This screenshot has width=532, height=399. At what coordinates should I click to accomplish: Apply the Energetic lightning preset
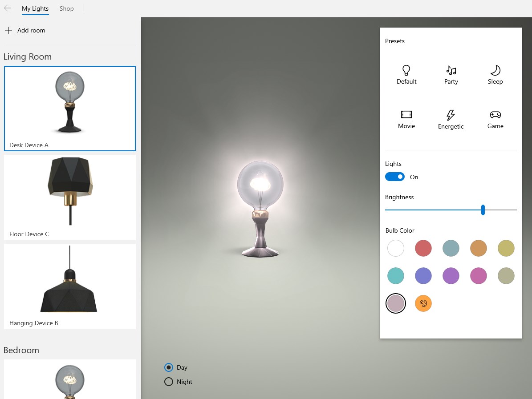click(451, 119)
